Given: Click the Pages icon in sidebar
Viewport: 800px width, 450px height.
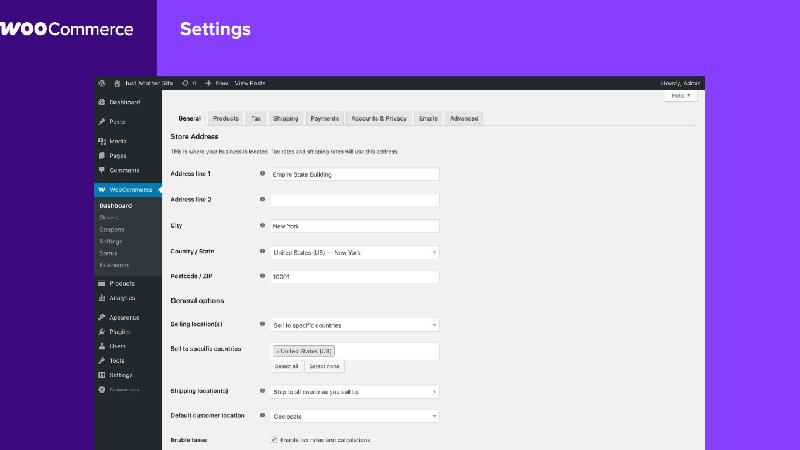Looking at the screenshot, I should 102,156.
